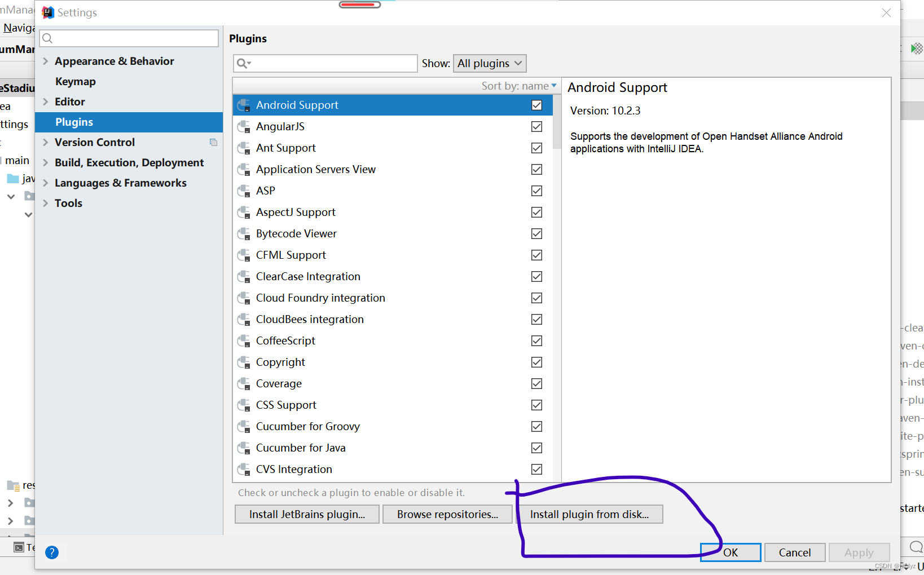Click the terminal icon in the IDE bottom bar
This screenshot has height=575, width=924.
click(x=19, y=547)
